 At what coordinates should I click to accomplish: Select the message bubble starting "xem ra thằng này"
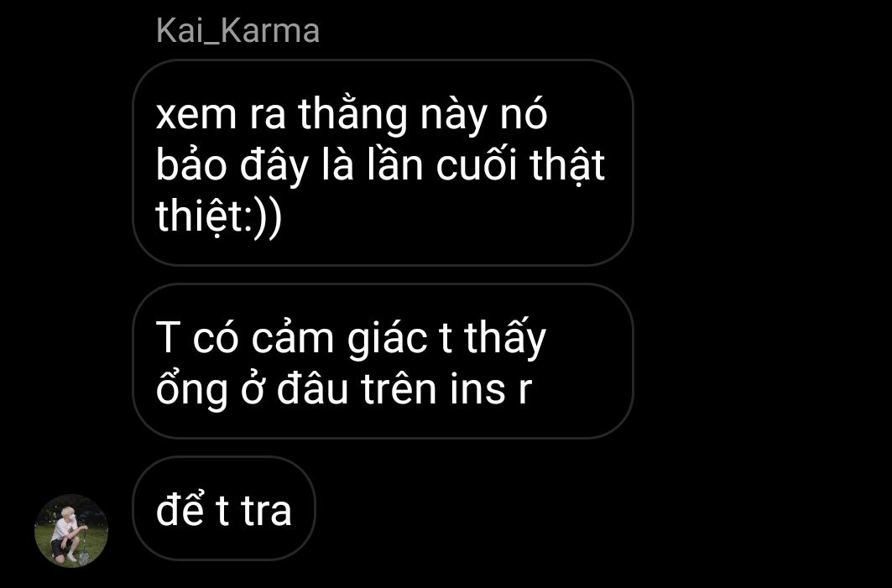(383, 163)
